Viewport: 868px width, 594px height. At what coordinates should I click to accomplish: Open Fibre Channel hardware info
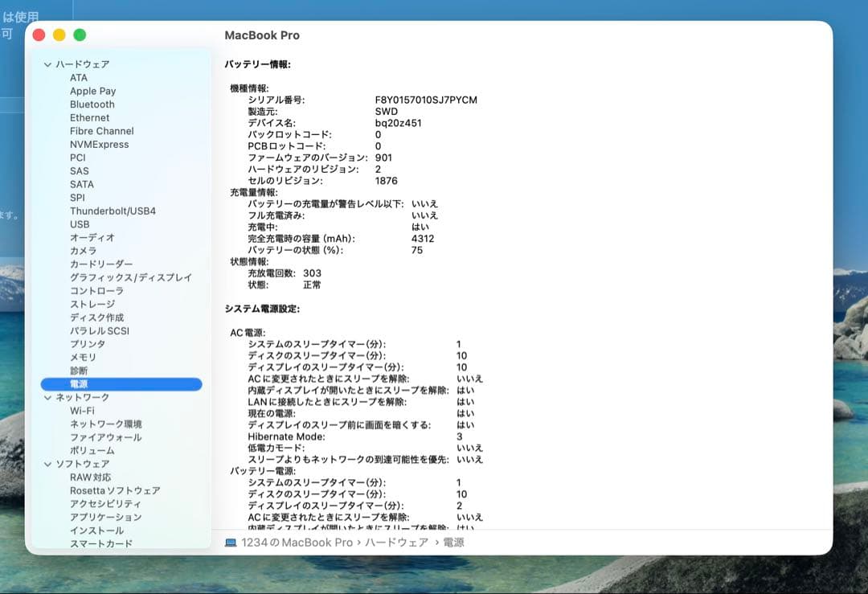tap(102, 131)
